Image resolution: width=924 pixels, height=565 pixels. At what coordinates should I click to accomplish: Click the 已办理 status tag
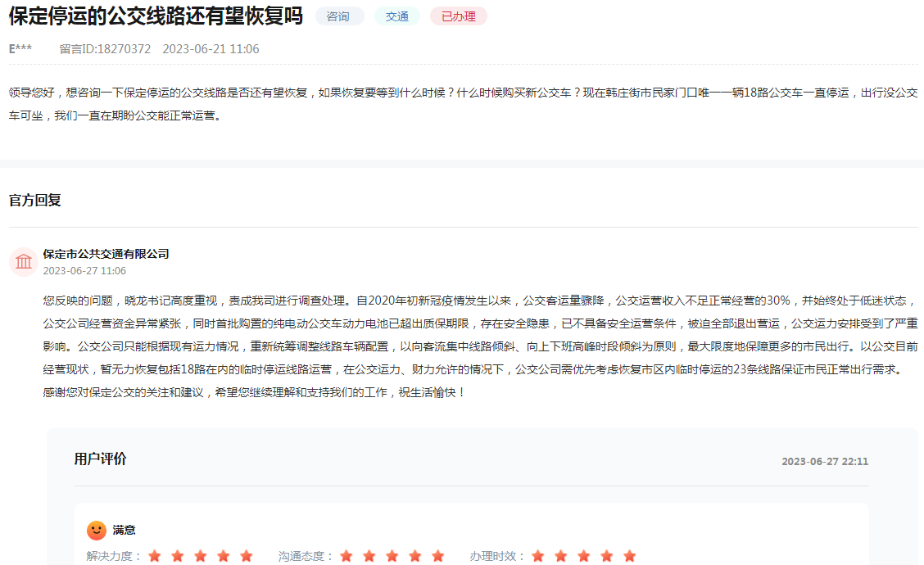(459, 16)
